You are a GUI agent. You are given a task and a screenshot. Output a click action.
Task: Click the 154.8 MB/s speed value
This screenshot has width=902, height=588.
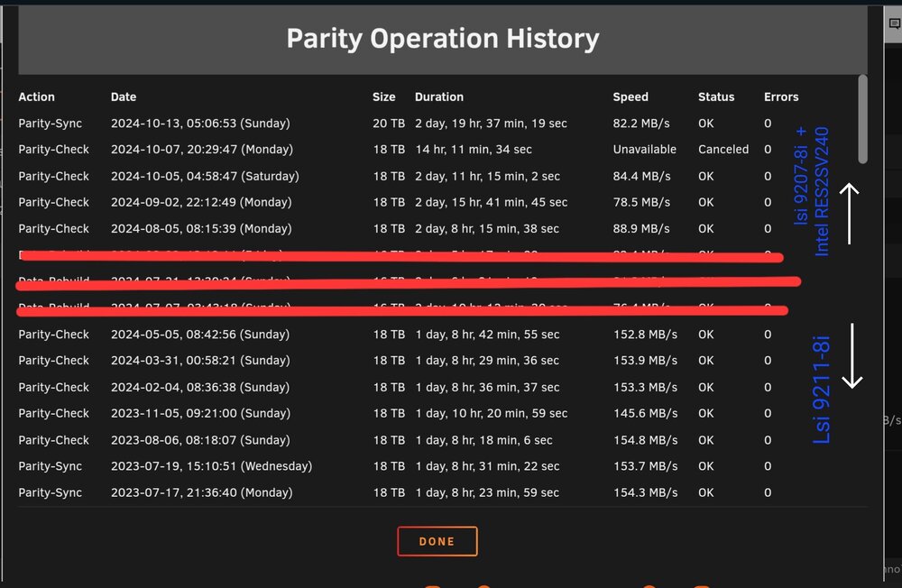(646, 440)
